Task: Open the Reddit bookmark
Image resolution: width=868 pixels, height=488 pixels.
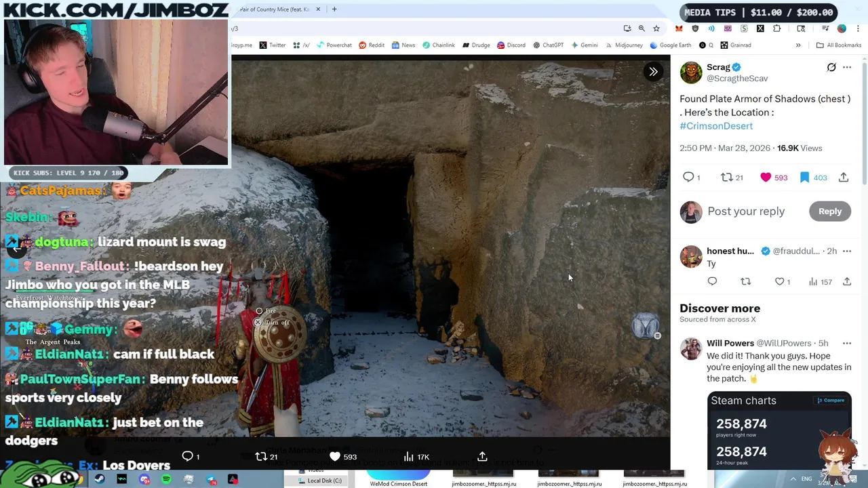Action: pos(372,45)
